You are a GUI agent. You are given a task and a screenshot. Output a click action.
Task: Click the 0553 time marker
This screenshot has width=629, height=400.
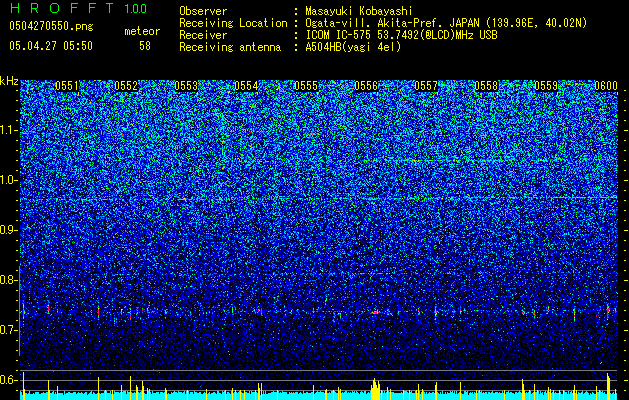point(186,86)
